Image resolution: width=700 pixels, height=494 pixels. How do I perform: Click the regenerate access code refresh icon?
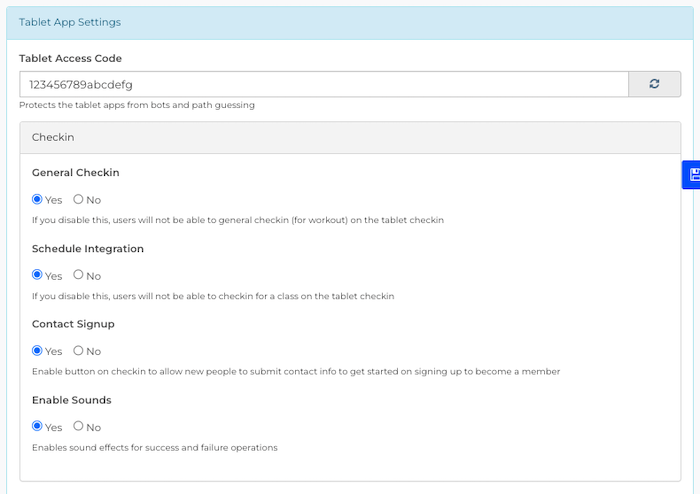coord(654,84)
